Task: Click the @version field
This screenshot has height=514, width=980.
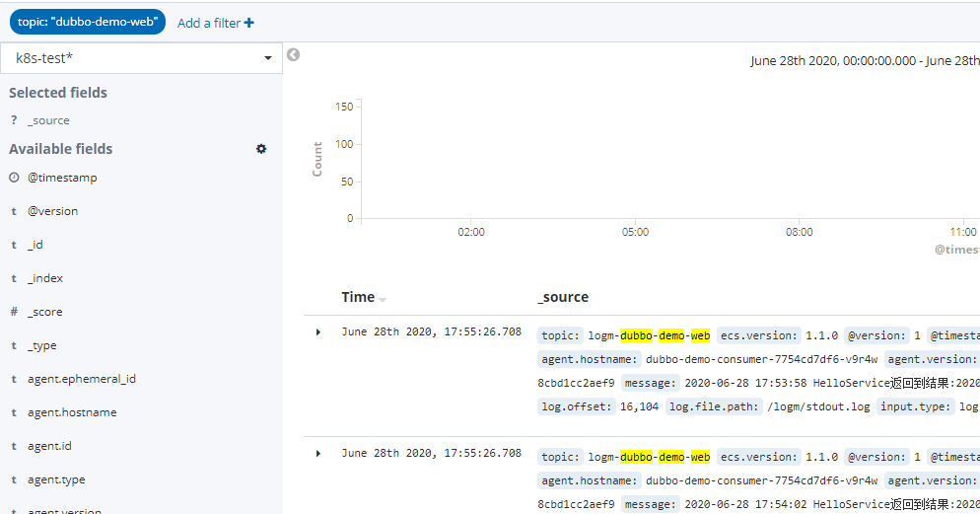Action: 52,211
